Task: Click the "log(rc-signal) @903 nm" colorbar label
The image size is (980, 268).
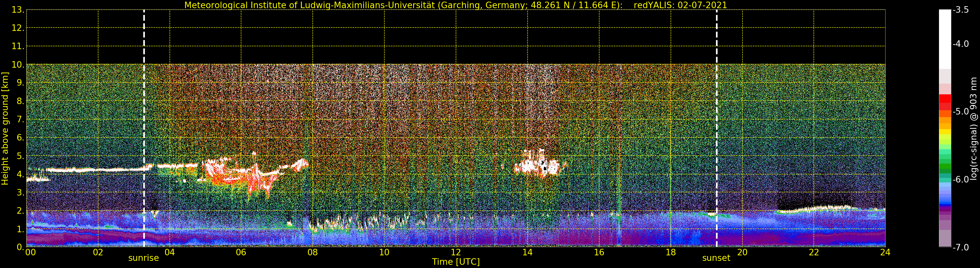Action: click(x=973, y=128)
